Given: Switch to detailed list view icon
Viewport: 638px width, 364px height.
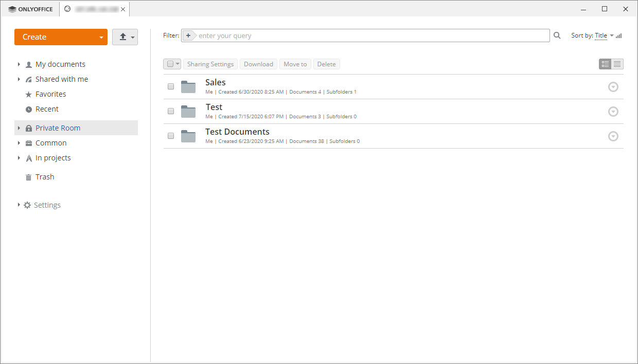Looking at the screenshot, I should pos(605,64).
